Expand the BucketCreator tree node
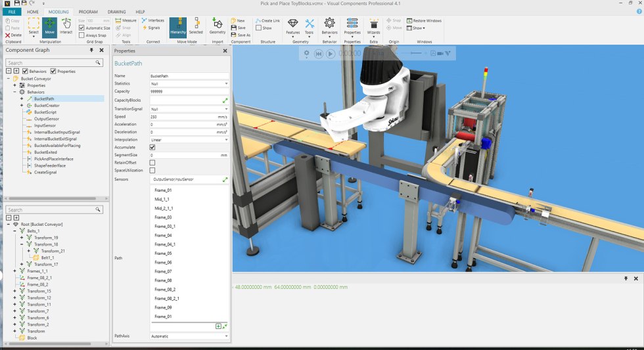 22,105
